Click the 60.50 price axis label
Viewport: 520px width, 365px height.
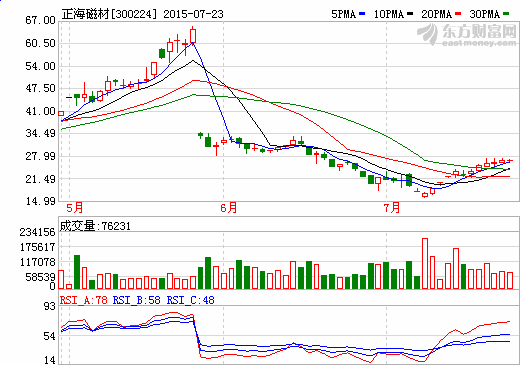point(40,43)
